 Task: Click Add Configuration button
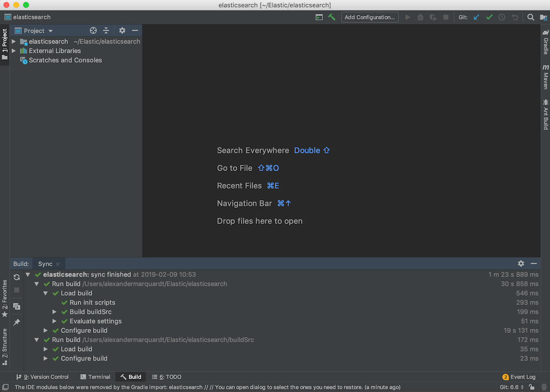coord(370,17)
